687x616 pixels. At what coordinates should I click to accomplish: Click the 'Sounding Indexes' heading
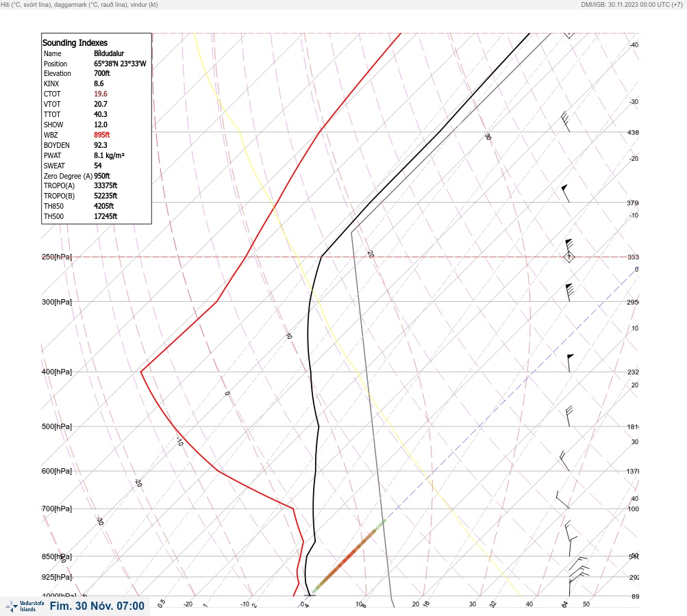[75, 43]
